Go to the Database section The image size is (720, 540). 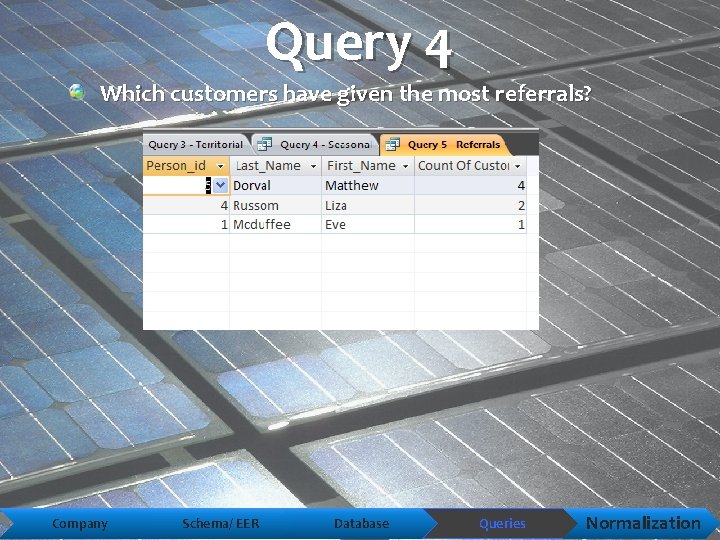tap(361, 523)
